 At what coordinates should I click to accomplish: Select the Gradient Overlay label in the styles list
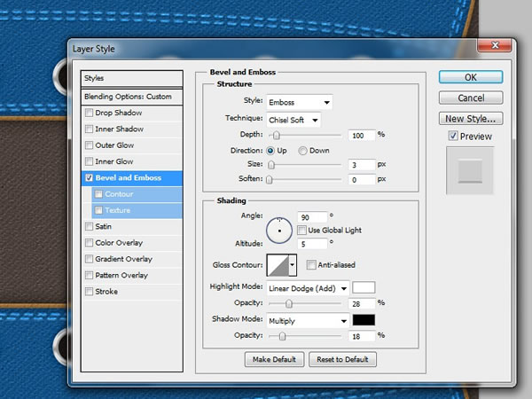[124, 259]
